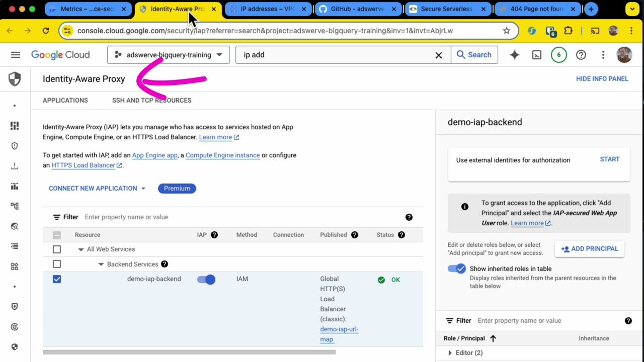Close the 404 Page not found browser tab
Viewport: 644px width, 362px height.
573,9
